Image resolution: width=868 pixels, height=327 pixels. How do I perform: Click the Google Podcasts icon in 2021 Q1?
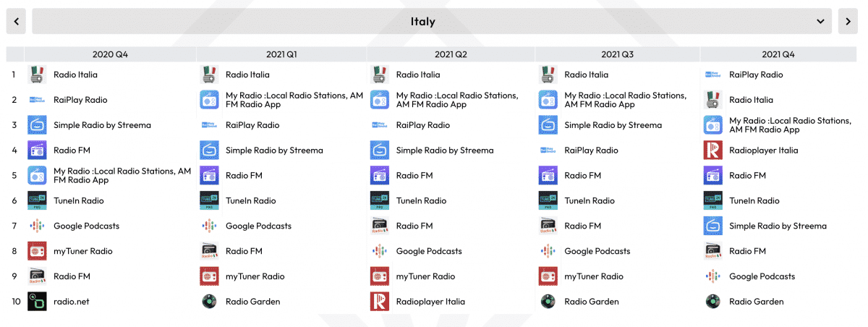(x=209, y=226)
